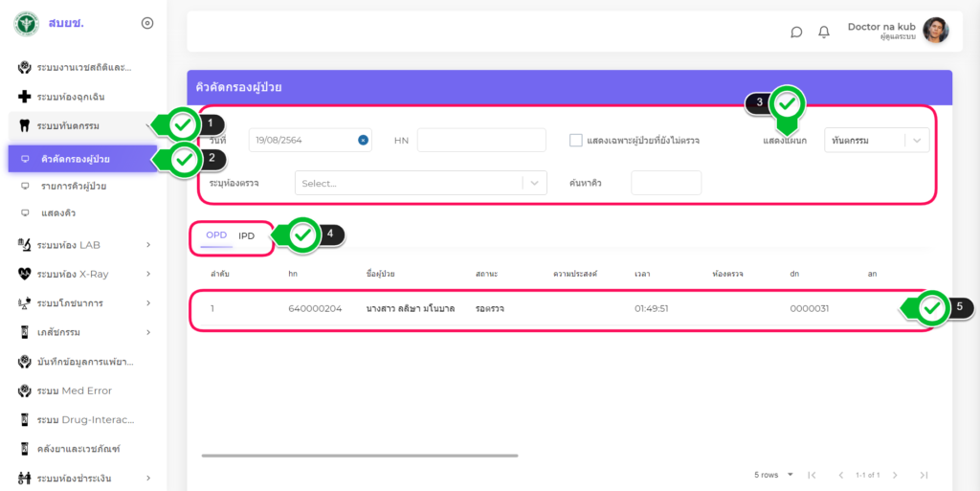Open exam room Select... dropdown
Image resolution: width=980 pixels, height=491 pixels.
pos(420,183)
